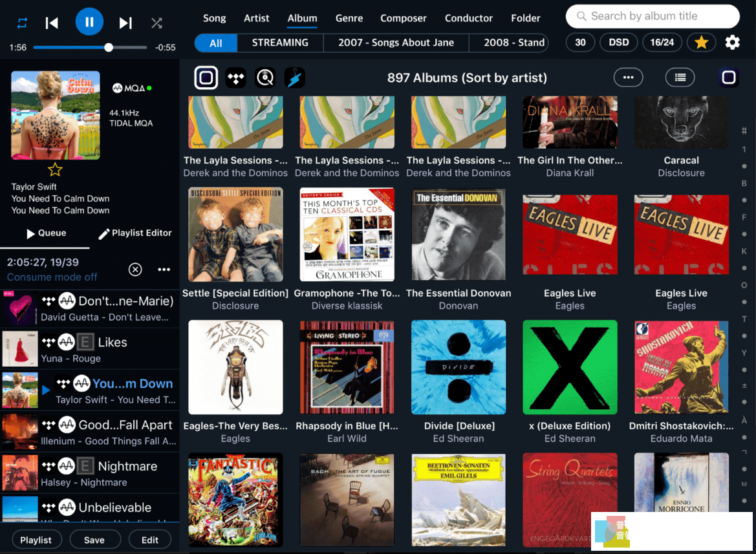Screen dimensions: 756x554
Task: Jump to letter T in index
Action: click(x=744, y=319)
